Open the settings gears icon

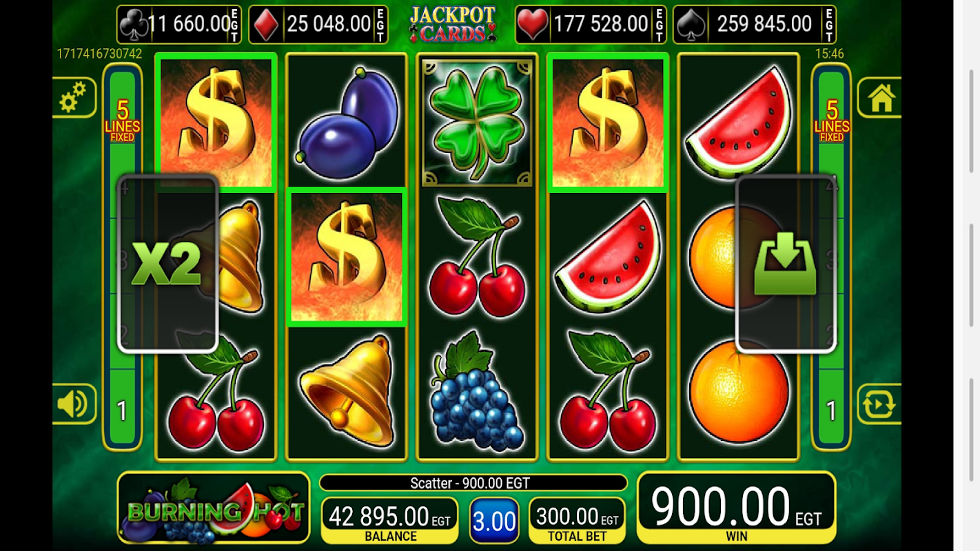click(73, 97)
